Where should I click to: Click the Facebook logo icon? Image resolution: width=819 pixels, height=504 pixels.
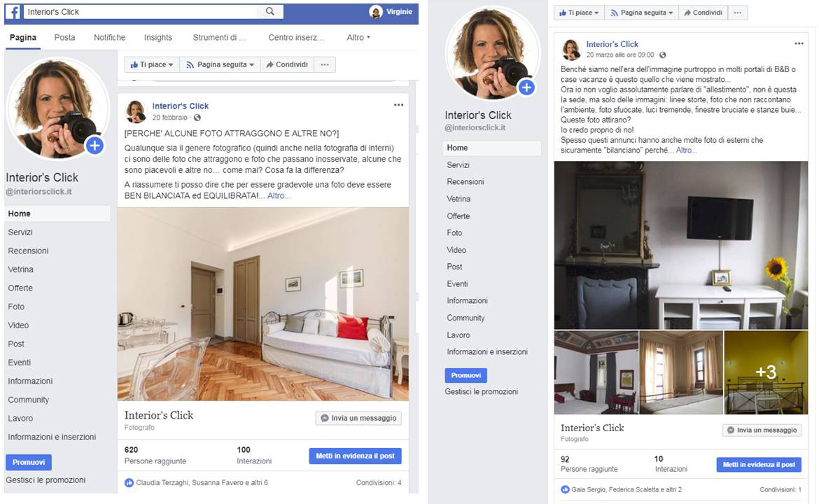(x=13, y=11)
